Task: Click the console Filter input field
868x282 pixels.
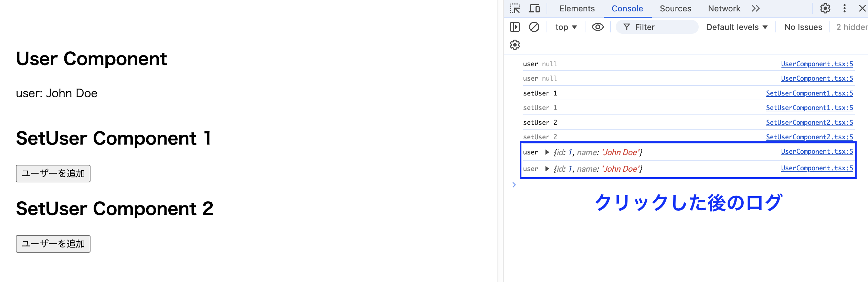Action: (x=657, y=27)
